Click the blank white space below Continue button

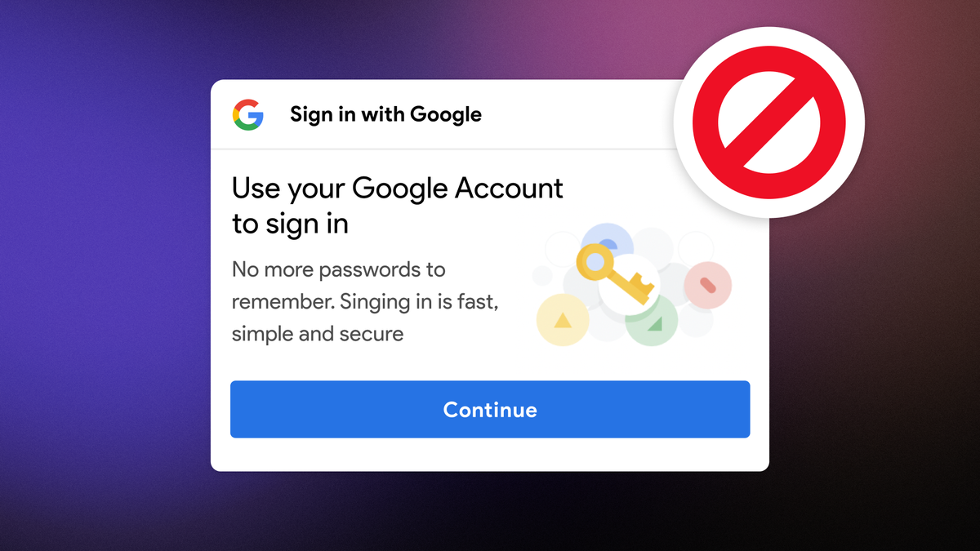(490, 454)
